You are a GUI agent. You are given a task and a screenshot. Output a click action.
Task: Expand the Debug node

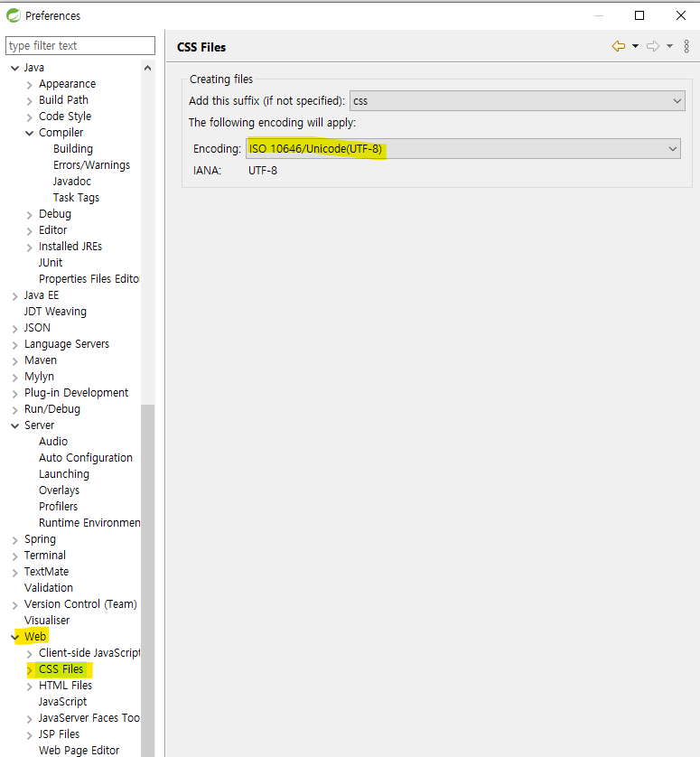tap(30, 215)
